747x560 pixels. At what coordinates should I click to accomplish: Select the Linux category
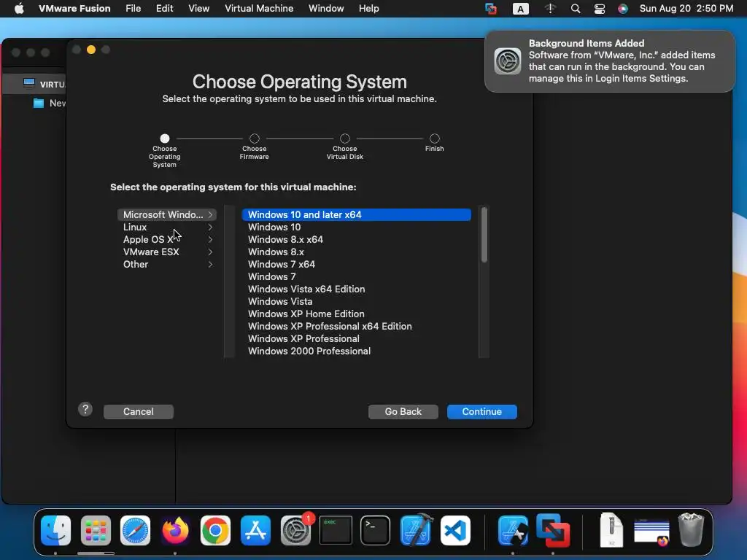click(167, 227)
